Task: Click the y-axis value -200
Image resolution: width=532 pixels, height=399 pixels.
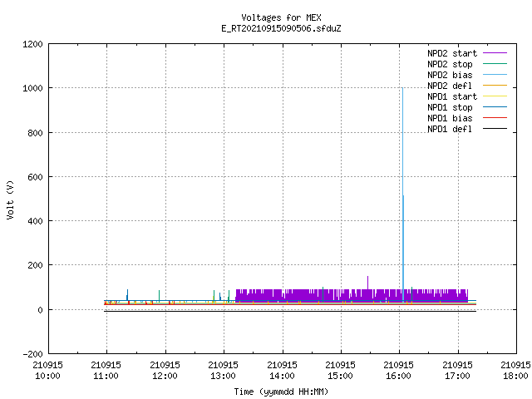Action: tap(32, 354)
